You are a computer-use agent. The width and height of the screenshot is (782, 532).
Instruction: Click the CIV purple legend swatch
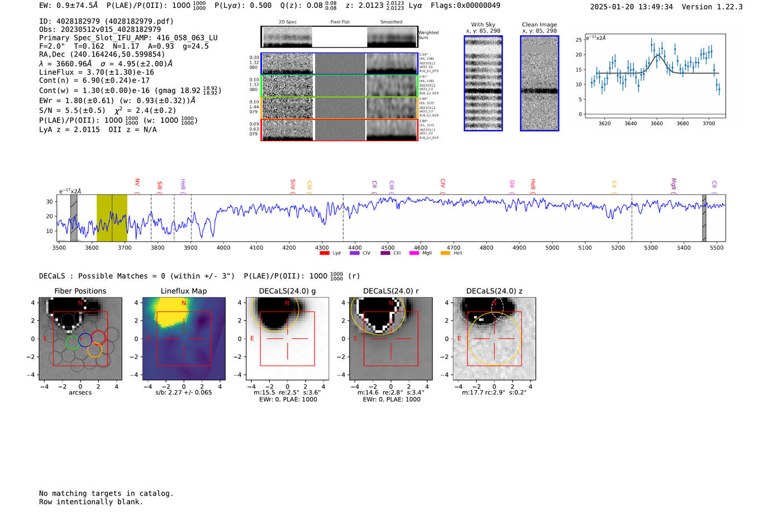pyautogui.click(x=354, y=253)
